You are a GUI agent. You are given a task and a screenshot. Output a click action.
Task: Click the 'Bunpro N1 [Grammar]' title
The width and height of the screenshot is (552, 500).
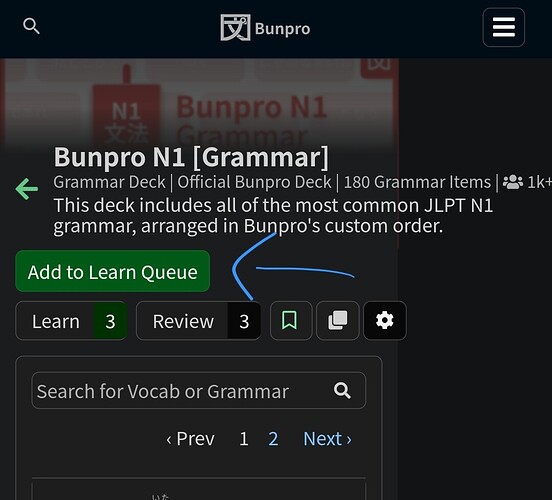tap(191, 157)
